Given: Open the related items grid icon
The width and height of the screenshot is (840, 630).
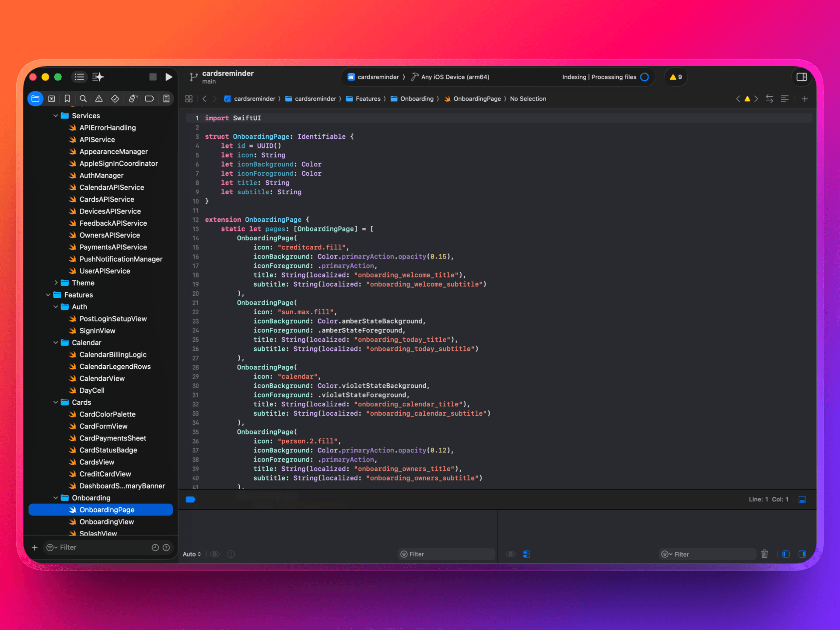Looking at the screenshot, I should pos(189,99).
